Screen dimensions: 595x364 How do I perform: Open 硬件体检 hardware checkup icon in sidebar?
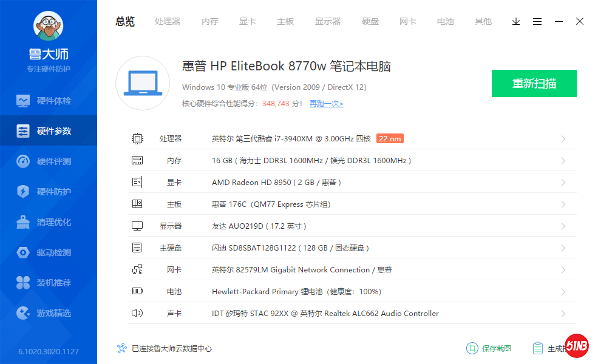click(23, 101)
